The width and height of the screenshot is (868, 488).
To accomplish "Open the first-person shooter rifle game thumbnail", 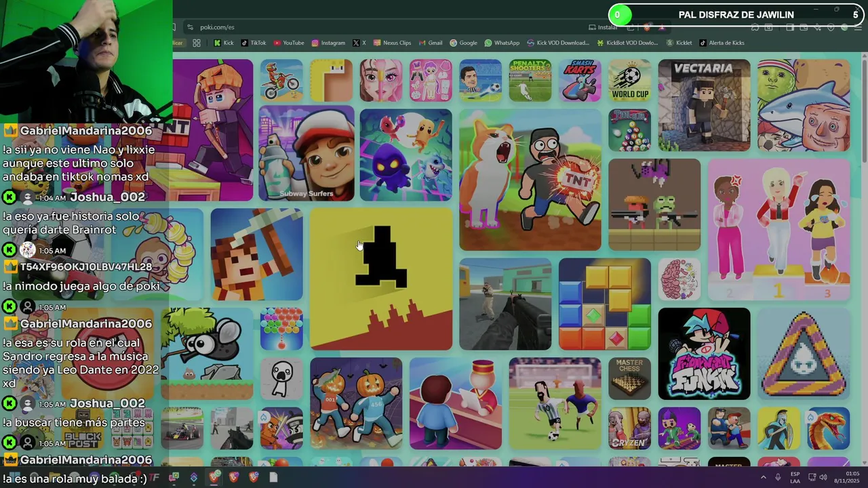I will 505,304.
